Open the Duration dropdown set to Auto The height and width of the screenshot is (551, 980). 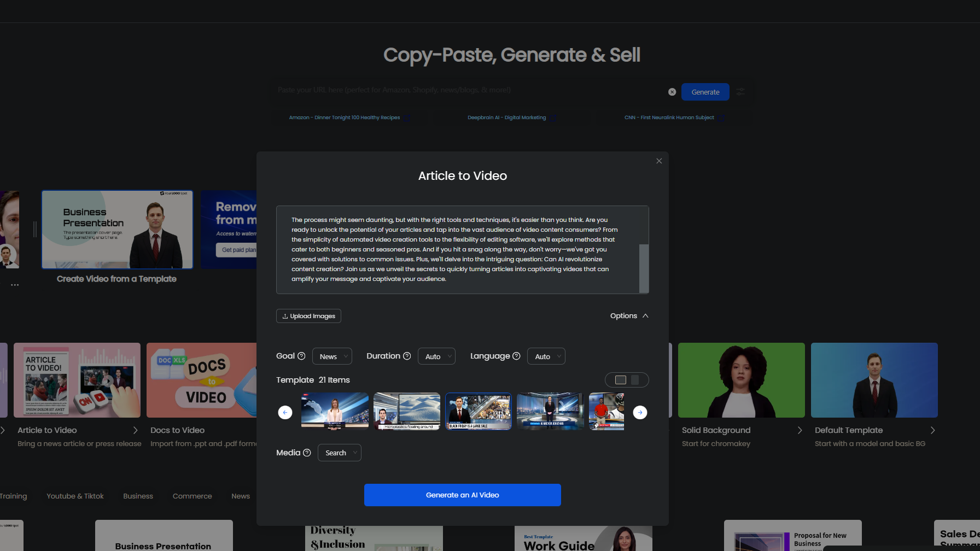point(436,356)
